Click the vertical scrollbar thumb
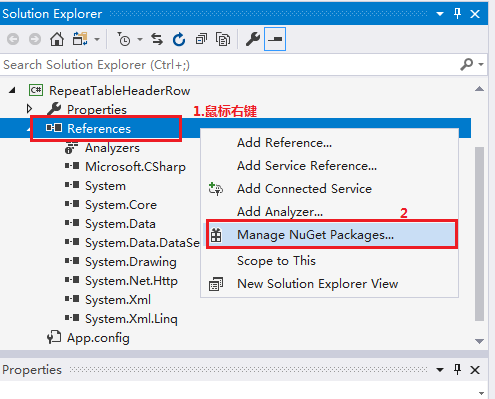495x399 pixels. 479,233
